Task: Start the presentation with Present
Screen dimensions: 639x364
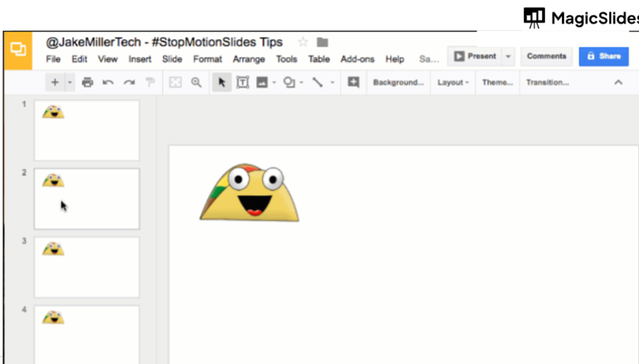Action: pyautogui.click(x=475, y=56)
